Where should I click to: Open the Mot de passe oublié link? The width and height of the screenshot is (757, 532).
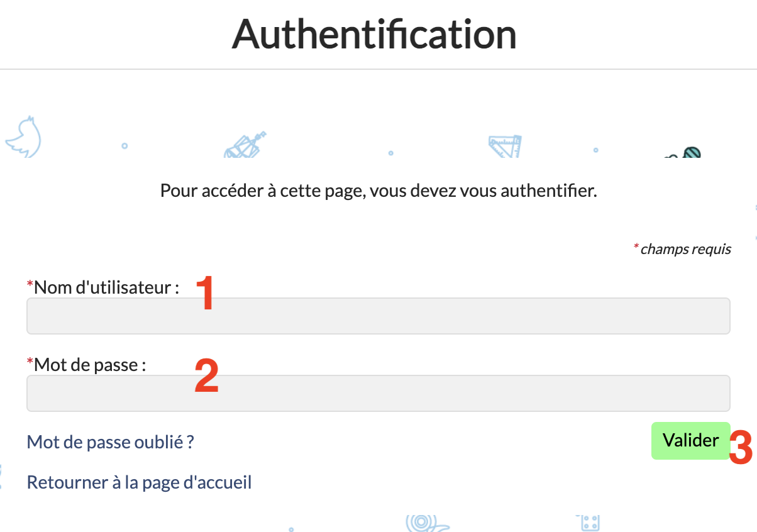[110, 442]
